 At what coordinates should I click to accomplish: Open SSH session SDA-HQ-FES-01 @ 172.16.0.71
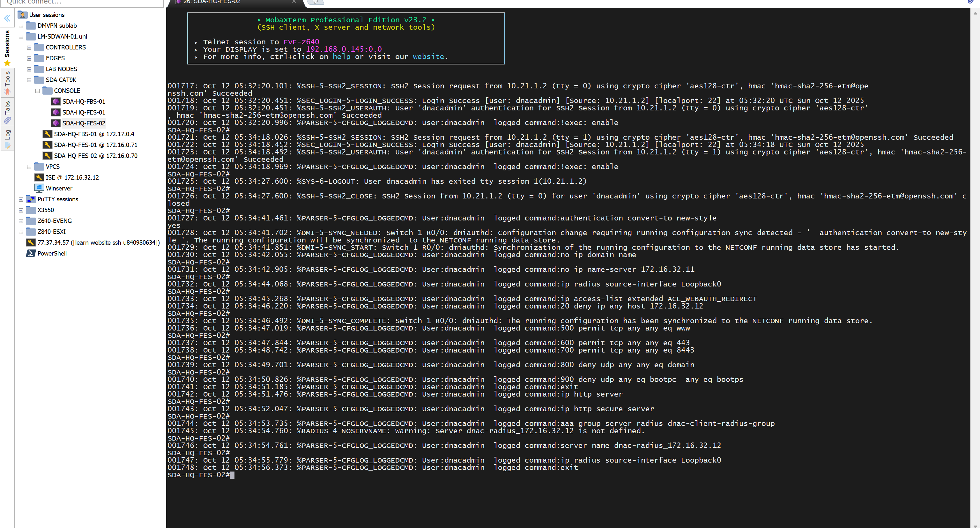click(95, 145)
